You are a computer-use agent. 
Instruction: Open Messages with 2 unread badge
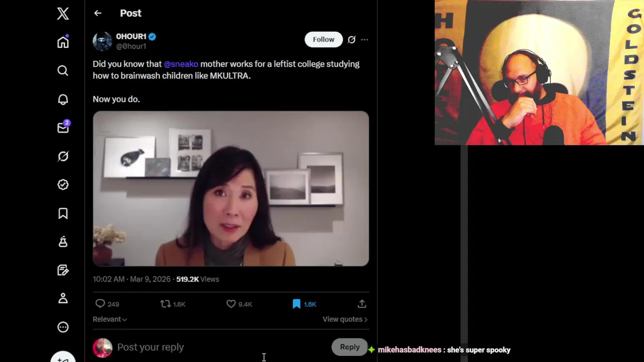click(x=63, y=127)
